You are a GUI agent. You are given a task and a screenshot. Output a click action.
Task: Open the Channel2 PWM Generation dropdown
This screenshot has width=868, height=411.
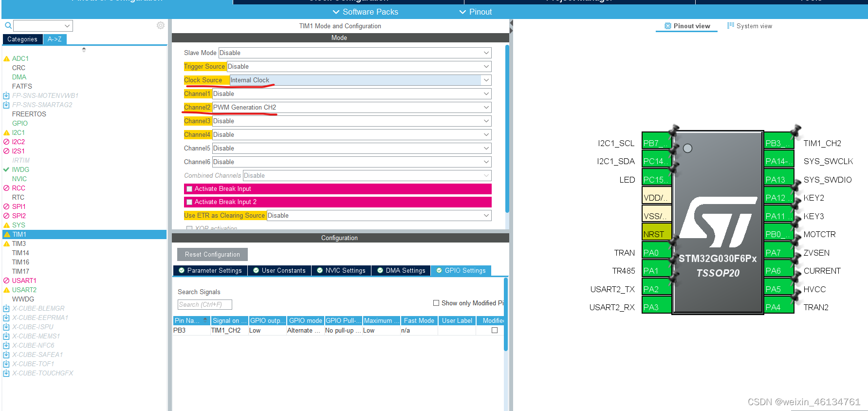(351, 107)
